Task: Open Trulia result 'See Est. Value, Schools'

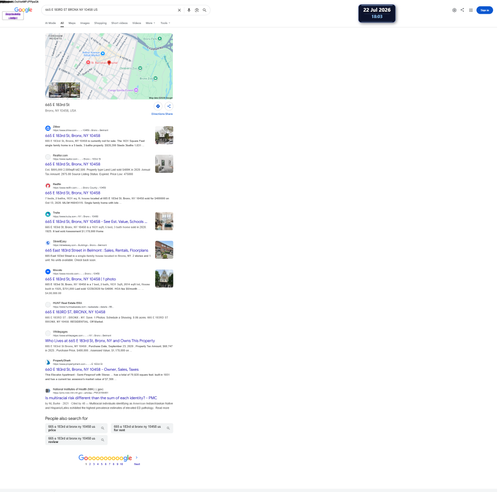Action: pyautogui.click(x=96, y=222)
